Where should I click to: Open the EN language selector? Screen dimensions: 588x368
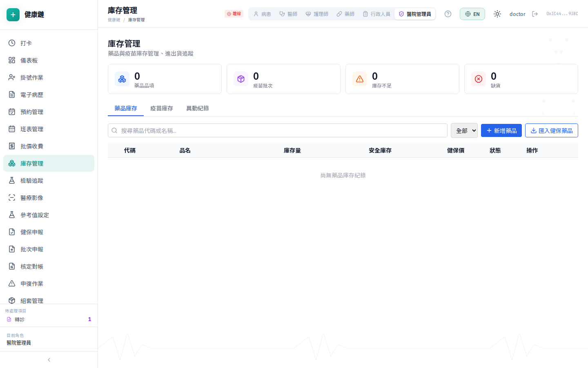pos(472,13)
